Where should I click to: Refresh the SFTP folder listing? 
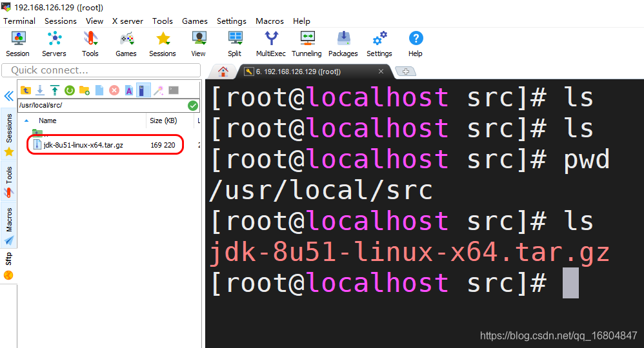(x=70, y=90)
